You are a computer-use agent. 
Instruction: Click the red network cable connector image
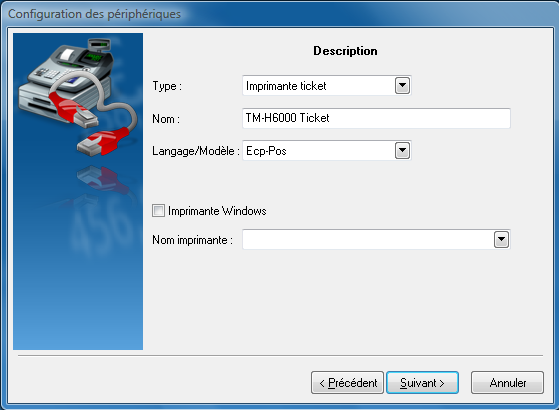click(x=103, y=142)
